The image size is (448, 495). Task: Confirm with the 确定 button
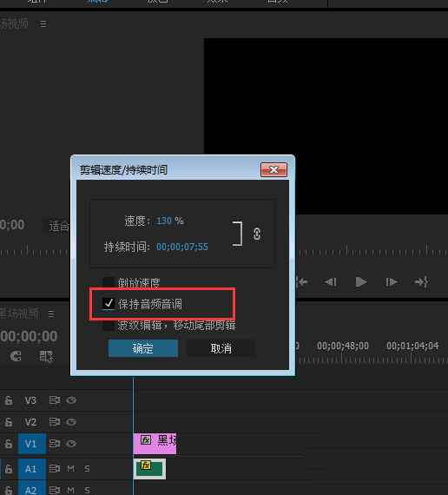143,348
